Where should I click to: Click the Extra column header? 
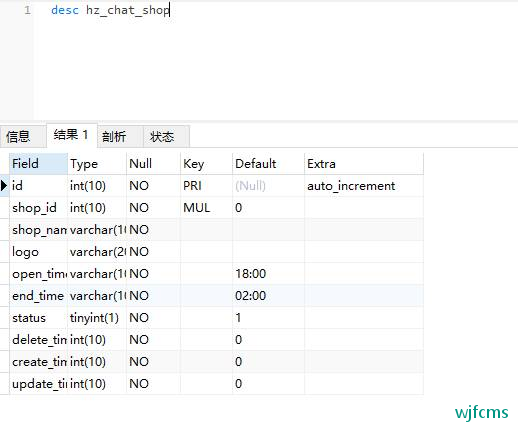[364, 164]
